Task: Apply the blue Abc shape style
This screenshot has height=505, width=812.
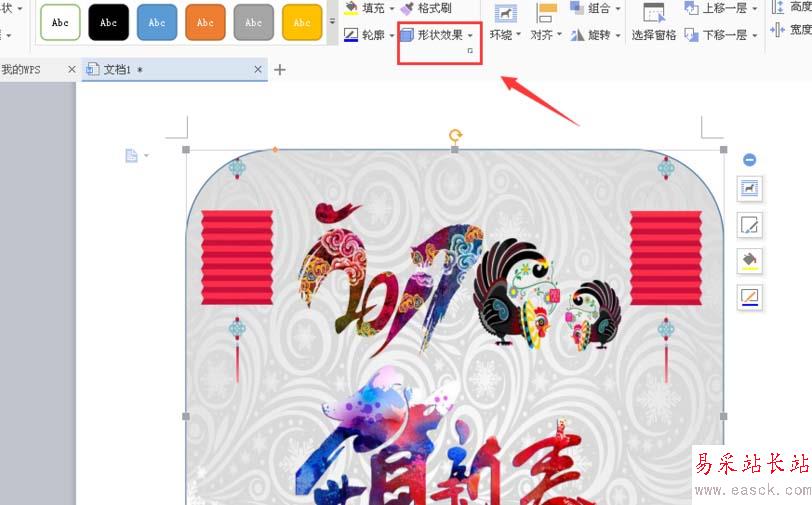Action: coord(157,22)
